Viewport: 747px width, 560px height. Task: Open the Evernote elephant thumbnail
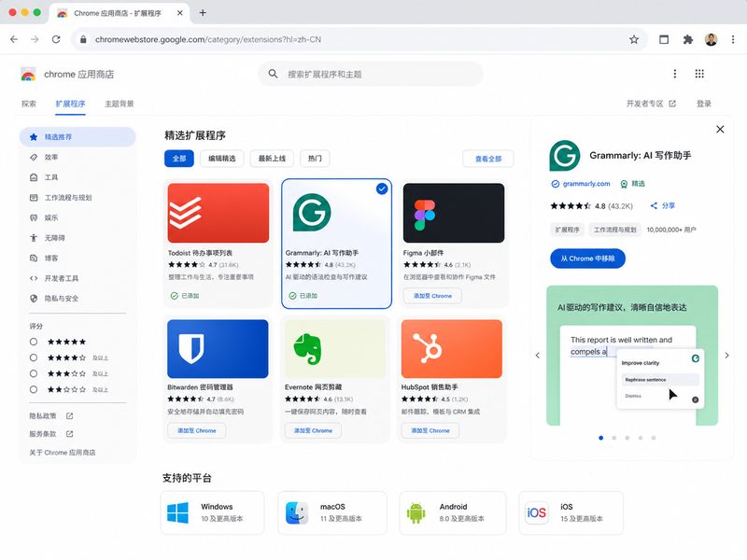point(335,349)
